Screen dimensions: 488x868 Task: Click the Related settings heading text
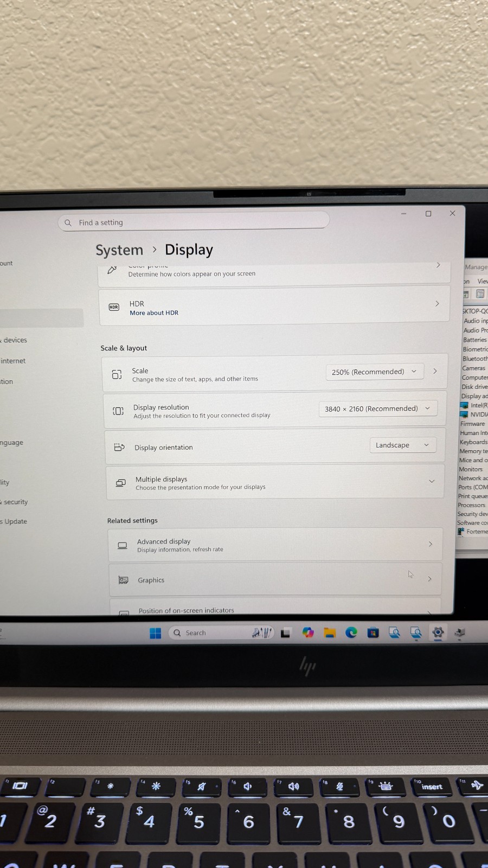132,520
